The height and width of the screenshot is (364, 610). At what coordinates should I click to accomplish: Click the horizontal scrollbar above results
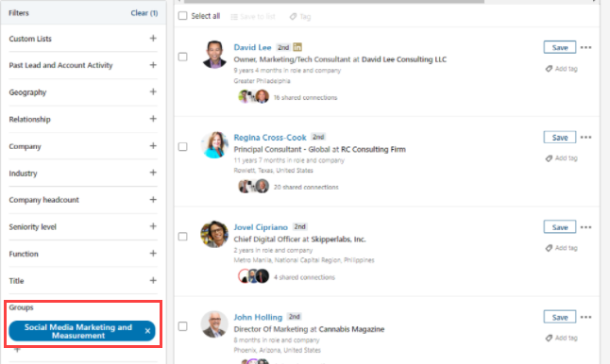(334, 1)
